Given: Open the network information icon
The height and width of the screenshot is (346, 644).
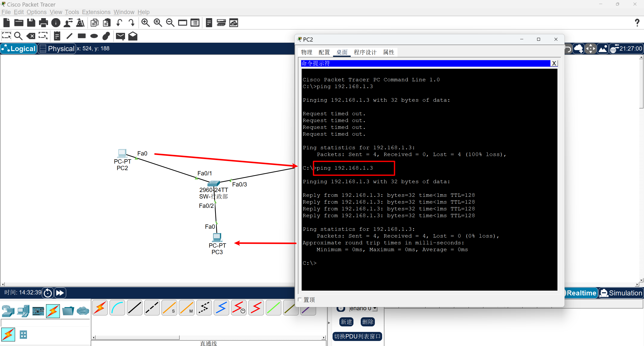Looking at the screenshot, I should [x=56, y=23].
